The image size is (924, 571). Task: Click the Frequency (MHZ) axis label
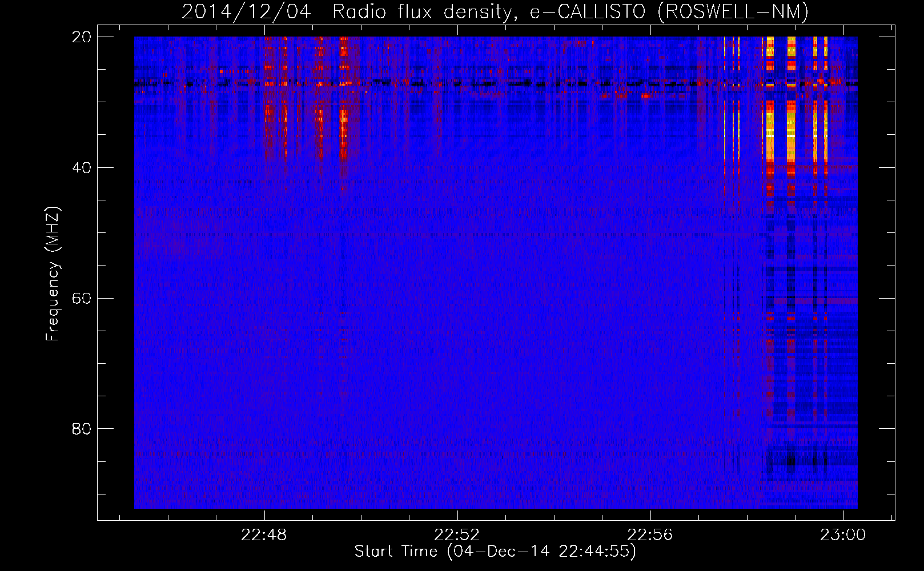point(52,274)
